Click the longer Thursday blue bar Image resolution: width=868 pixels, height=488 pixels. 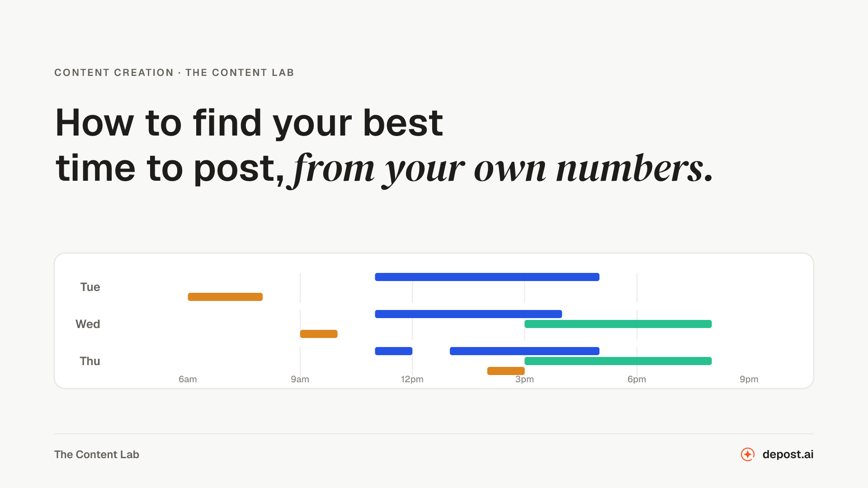[524, 351]
